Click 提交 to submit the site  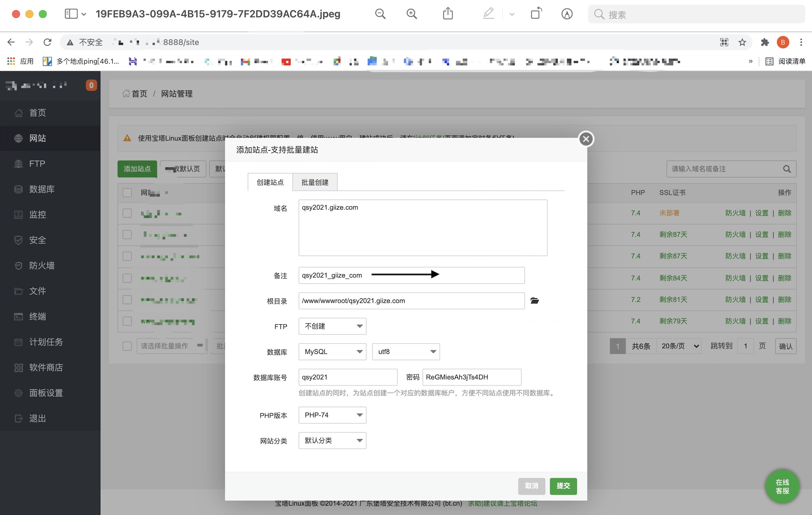[x=563, y=486]
